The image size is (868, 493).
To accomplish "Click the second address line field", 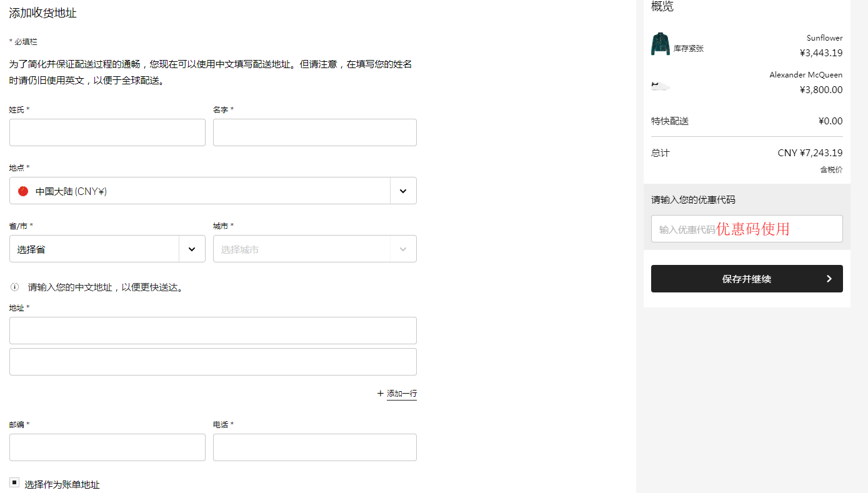I will click(x=212, y=361).
